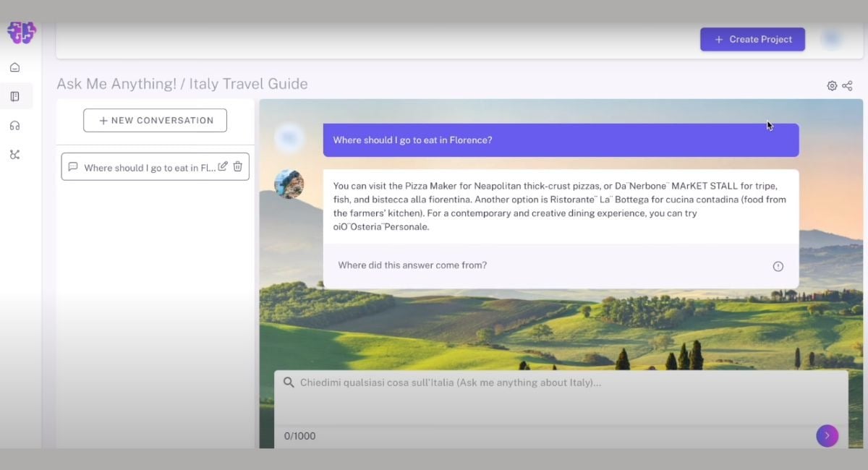
Task: Send the message with the arrow button
Action: point(827,435)
